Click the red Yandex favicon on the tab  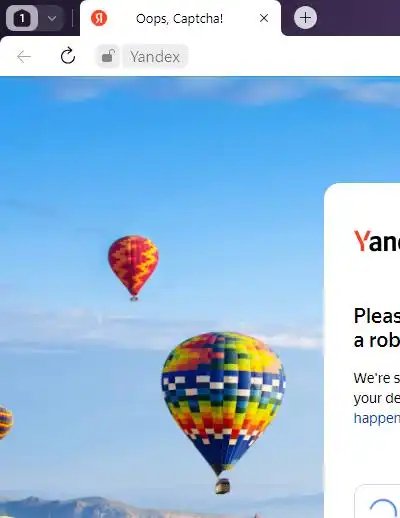(x=99, y=18)
